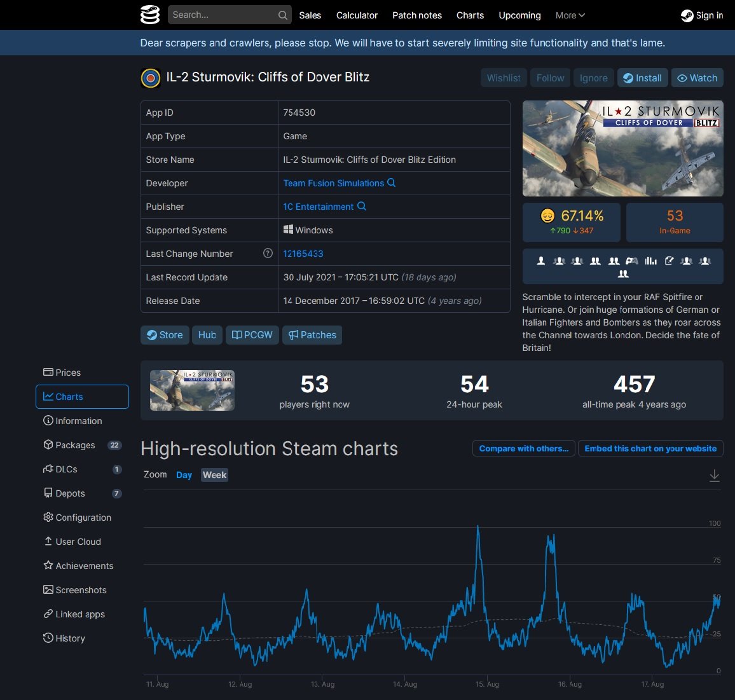Screen dimensions: 735x700
Task: Open Compare with others selector
Action: click(523, 449)
